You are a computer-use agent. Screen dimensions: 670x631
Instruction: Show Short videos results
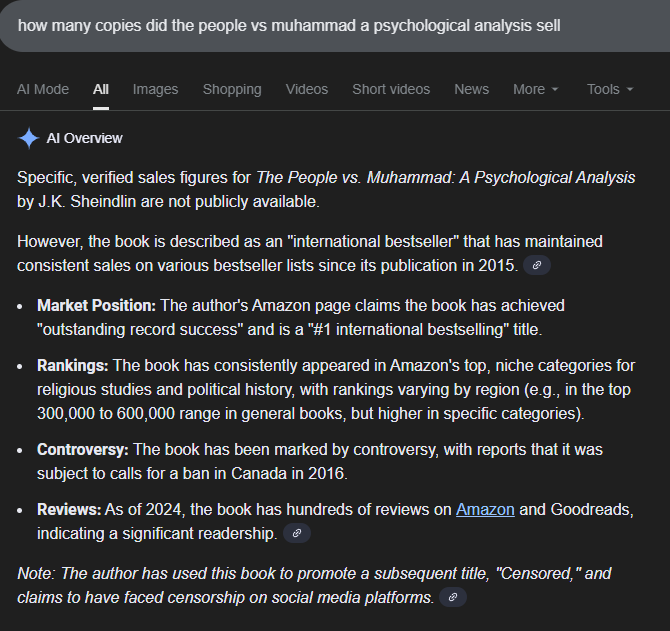click(391, 89)
